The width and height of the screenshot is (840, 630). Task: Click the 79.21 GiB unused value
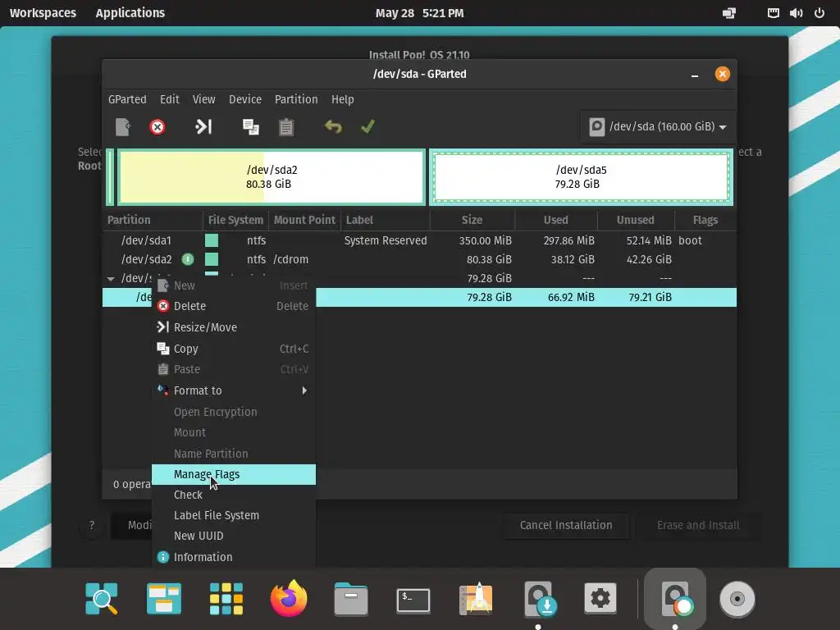coord(650,297)
